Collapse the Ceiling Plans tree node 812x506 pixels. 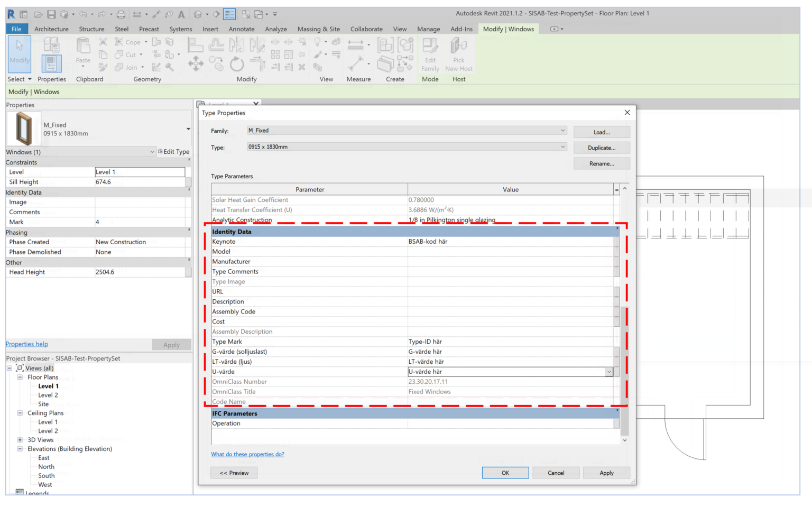(x=20, y=413)
